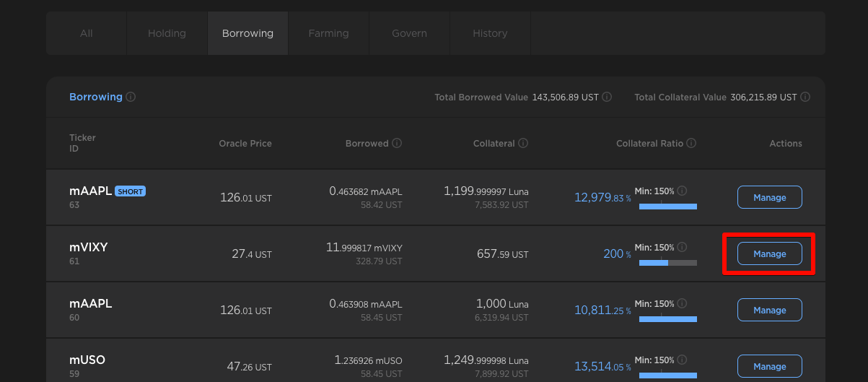Click the info icon beside the Borrowing heading
868x382 pixels.
pos(131,97)
